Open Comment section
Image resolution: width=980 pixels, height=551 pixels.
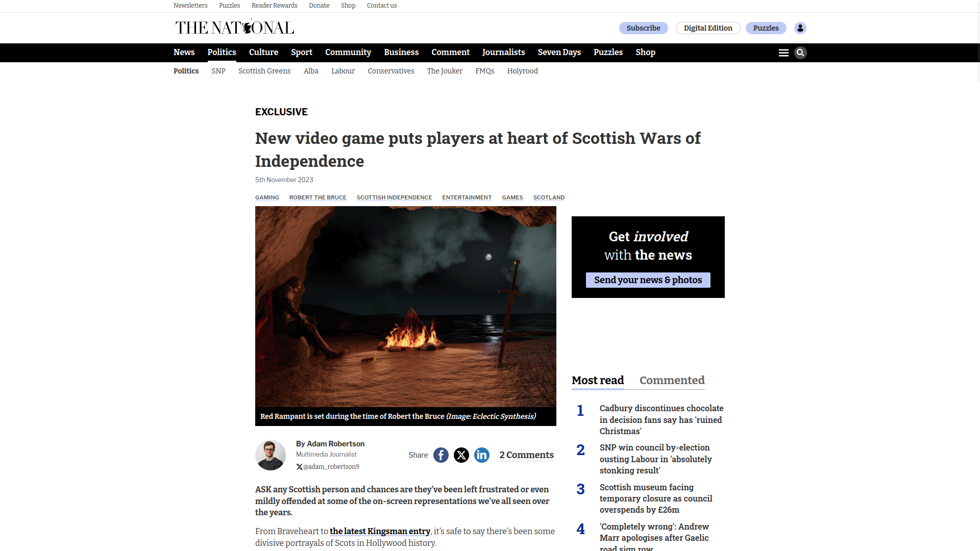point(450,52)
